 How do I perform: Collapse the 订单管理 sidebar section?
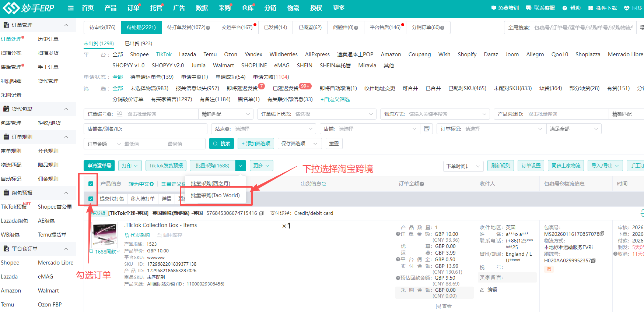[x=66, y=25]
